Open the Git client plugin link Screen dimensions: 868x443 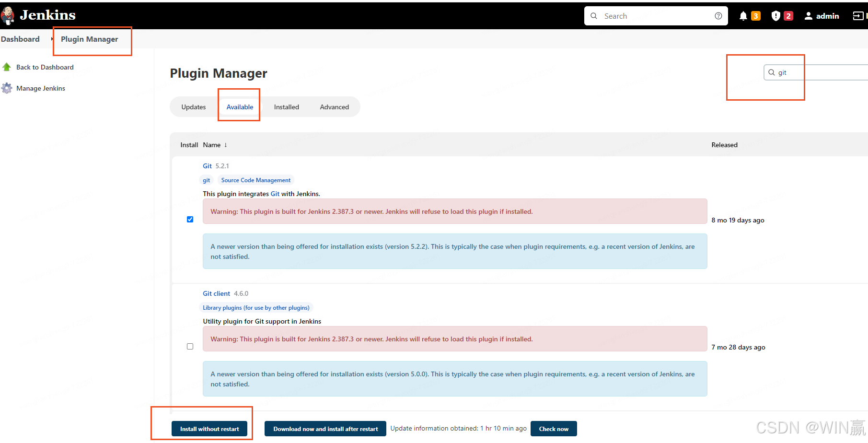point(216,293)
